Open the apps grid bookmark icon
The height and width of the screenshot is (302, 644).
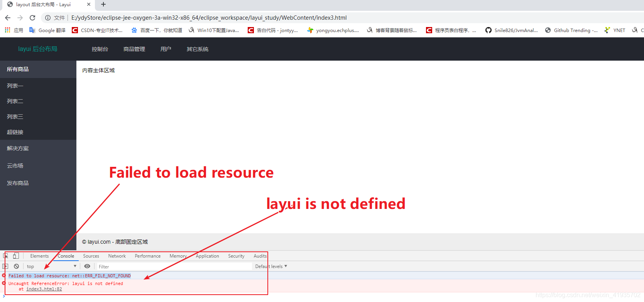pos(7,30)
